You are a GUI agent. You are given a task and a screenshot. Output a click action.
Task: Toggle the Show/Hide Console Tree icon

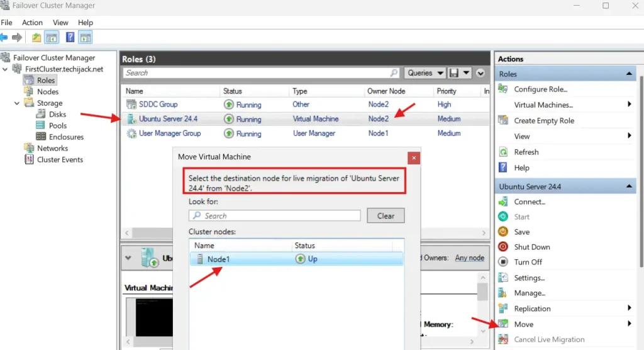click(52, 38)
